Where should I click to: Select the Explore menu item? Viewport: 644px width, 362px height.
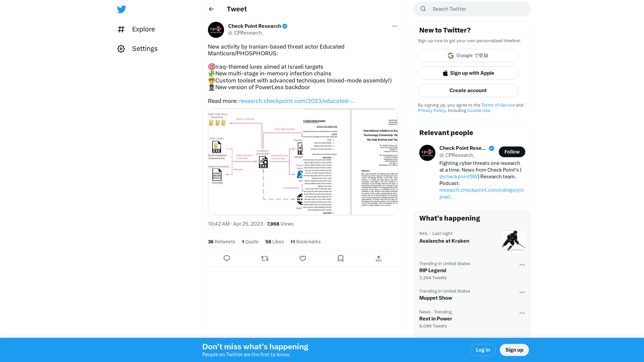143,29
